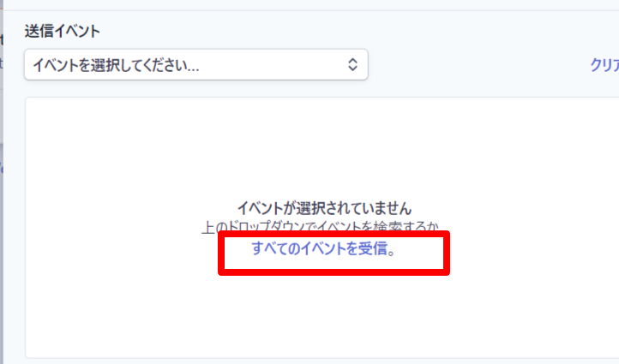Click the blank space between dropdown and クリア
Viewport: 619px width, 364px height.
(478, 65)
